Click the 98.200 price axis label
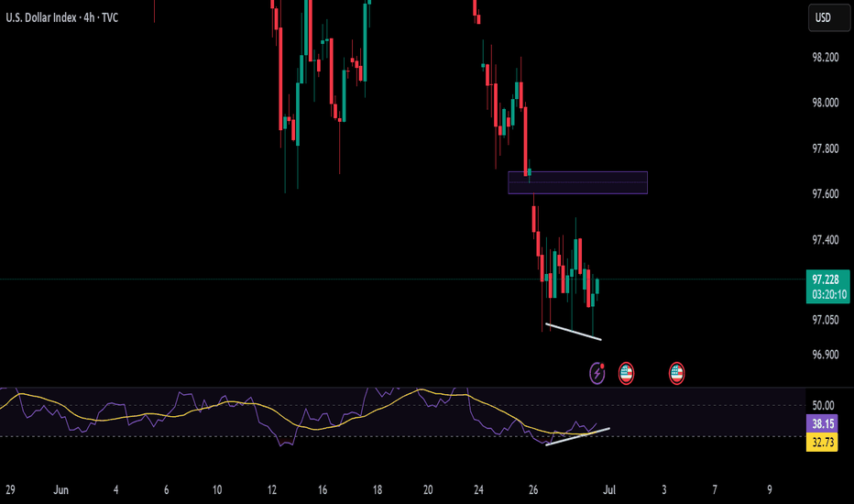 coord(825,57)
